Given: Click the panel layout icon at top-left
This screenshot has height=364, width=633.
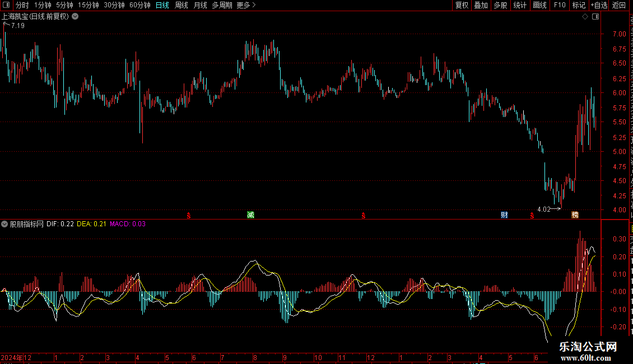Looking at the screenshot, I should coord(6,5).
